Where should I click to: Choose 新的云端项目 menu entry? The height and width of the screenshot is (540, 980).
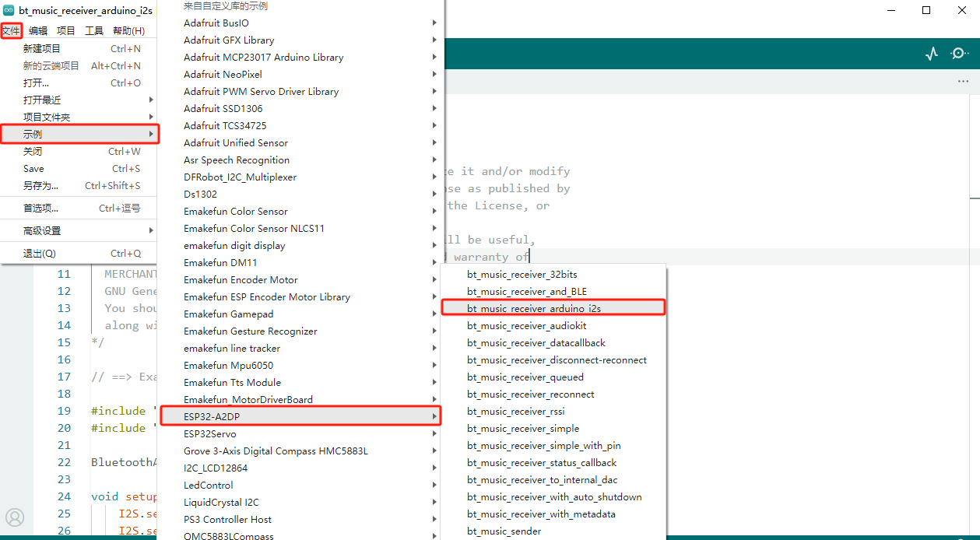click(x=79, y=65)
